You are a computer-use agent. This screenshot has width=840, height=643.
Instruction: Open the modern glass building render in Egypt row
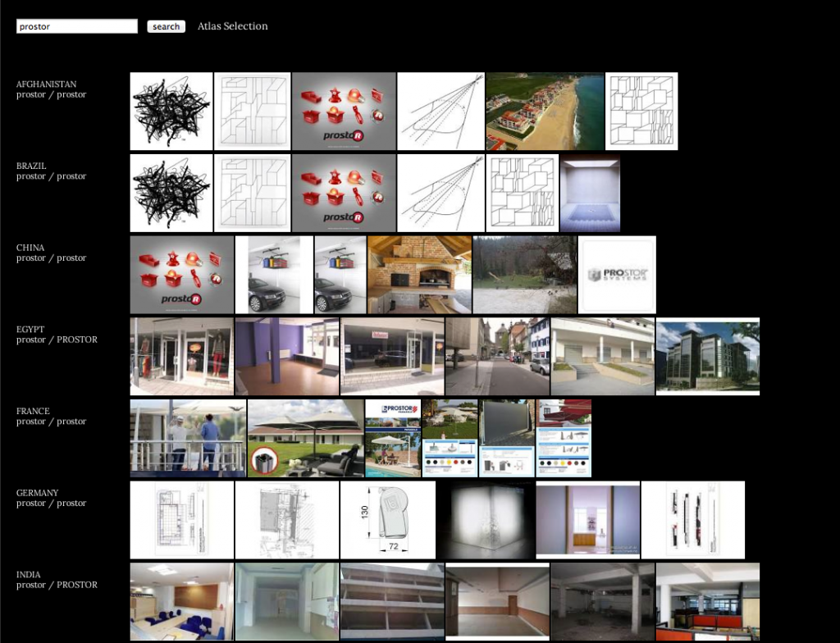[708, 356]
